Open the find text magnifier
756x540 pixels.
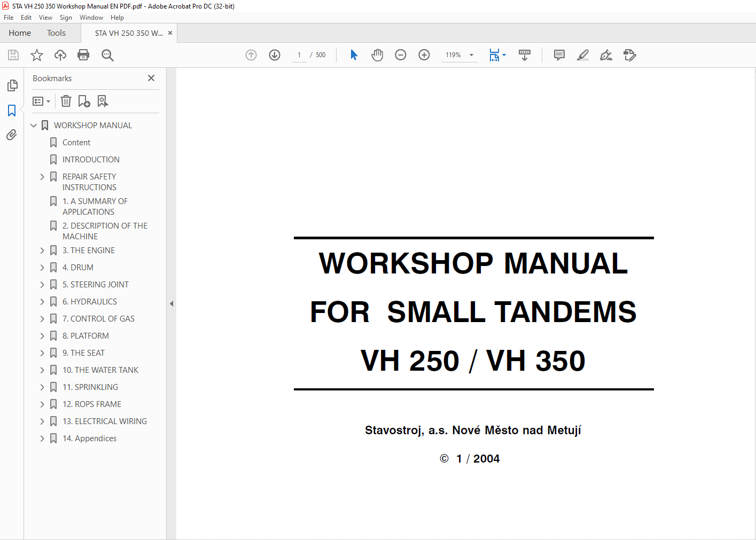107,55
